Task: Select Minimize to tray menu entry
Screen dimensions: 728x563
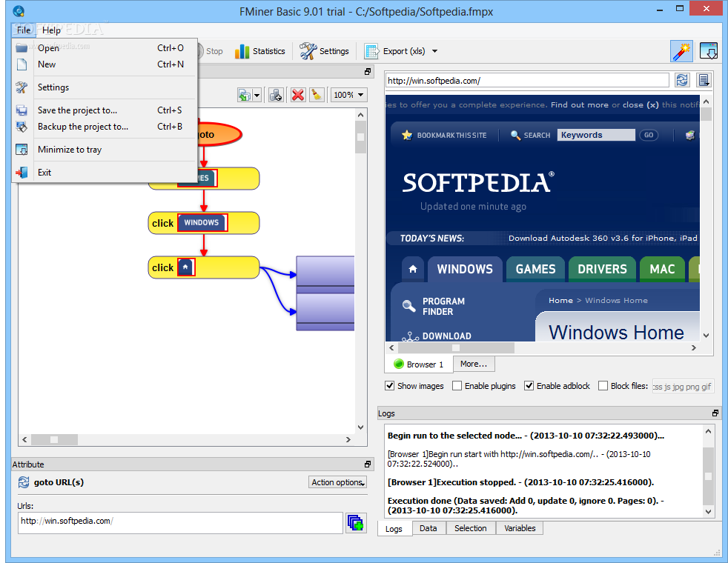Action: point(106,150)
